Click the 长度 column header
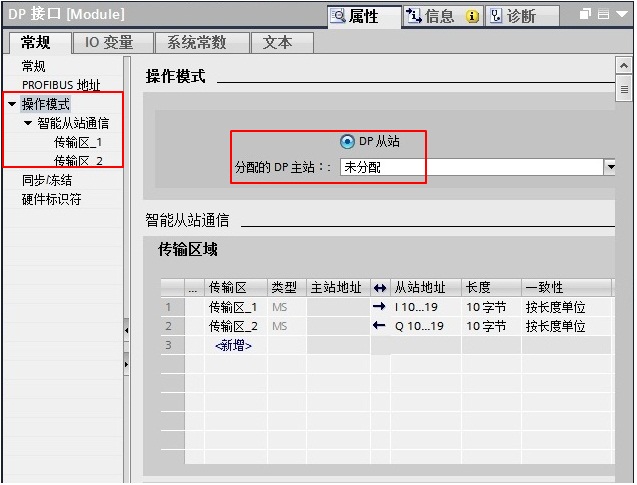 tap(492, 288)
